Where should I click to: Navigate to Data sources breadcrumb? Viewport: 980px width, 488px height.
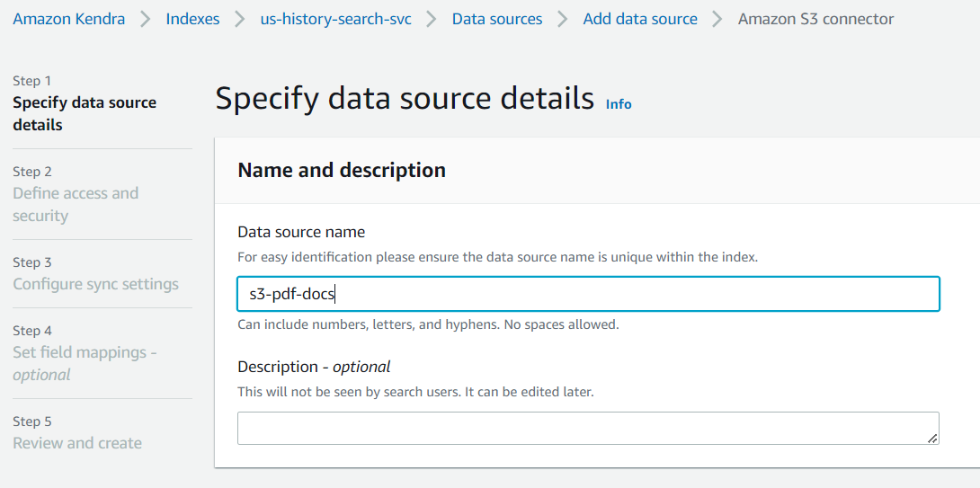coord(497,20)
